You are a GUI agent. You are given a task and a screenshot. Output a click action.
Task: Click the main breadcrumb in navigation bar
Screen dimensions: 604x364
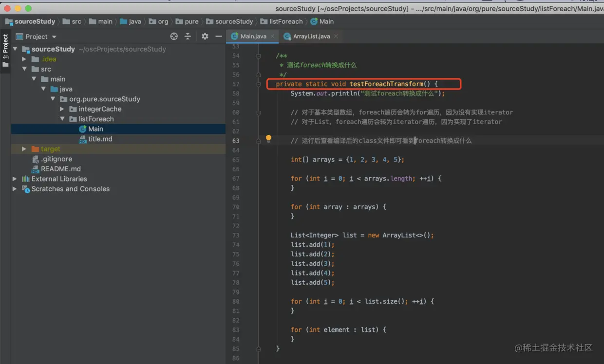[101, 21]
